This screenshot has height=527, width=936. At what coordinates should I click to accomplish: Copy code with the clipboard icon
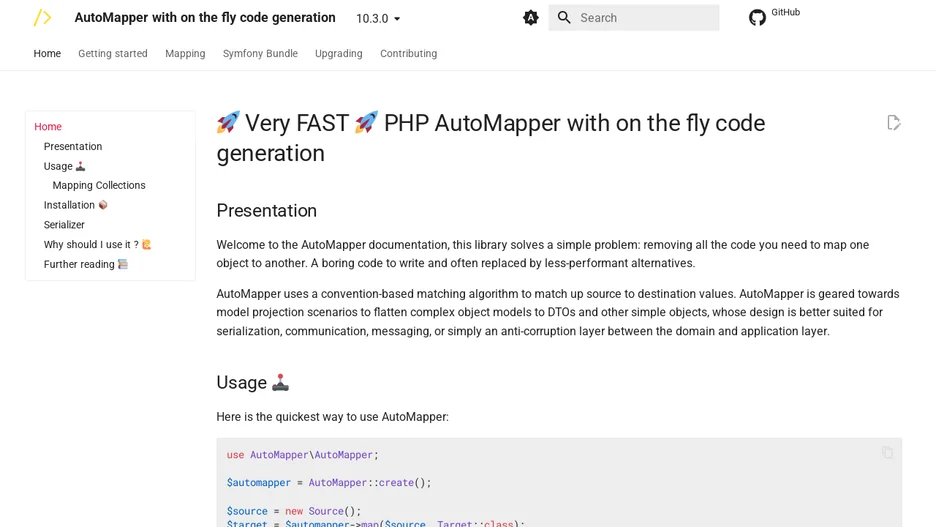[888, 452]
